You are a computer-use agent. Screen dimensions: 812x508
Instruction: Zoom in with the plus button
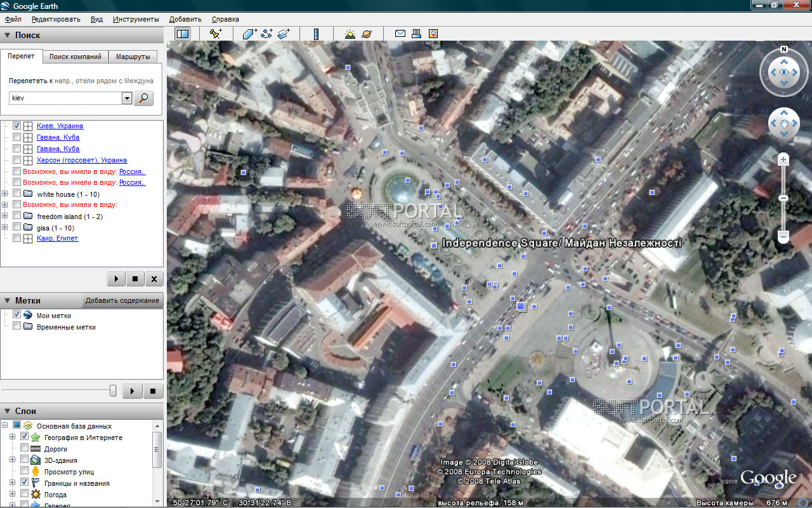[x=783, y=160]
